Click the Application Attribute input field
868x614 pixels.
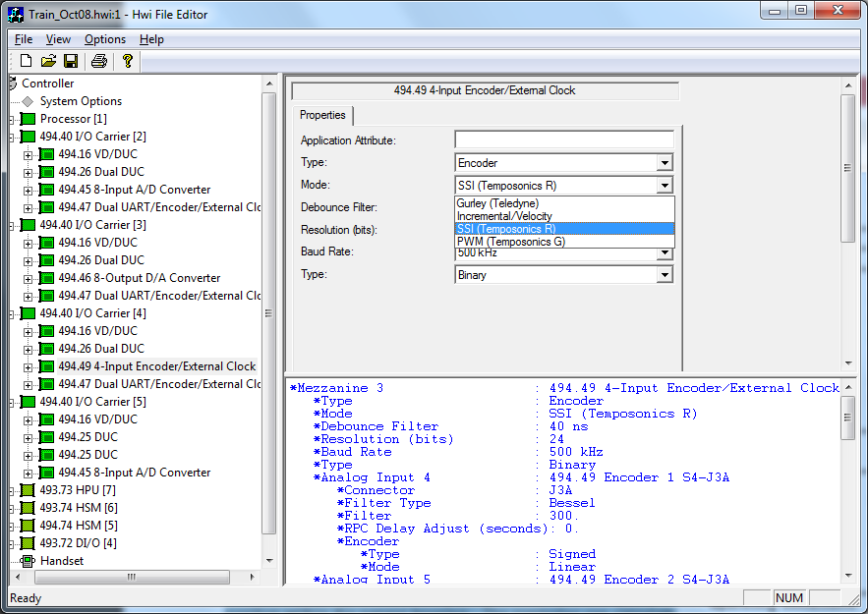click(x=564, y=140)
